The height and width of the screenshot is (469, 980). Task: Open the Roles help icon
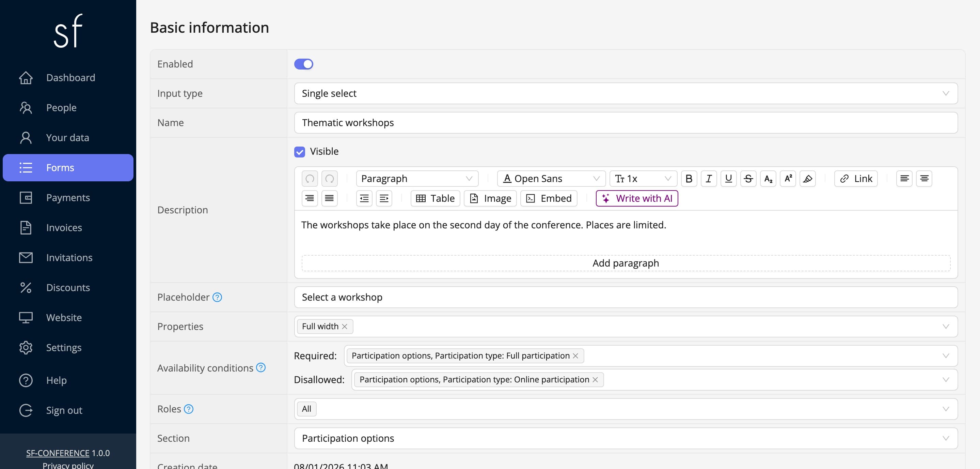click(189, 409)
